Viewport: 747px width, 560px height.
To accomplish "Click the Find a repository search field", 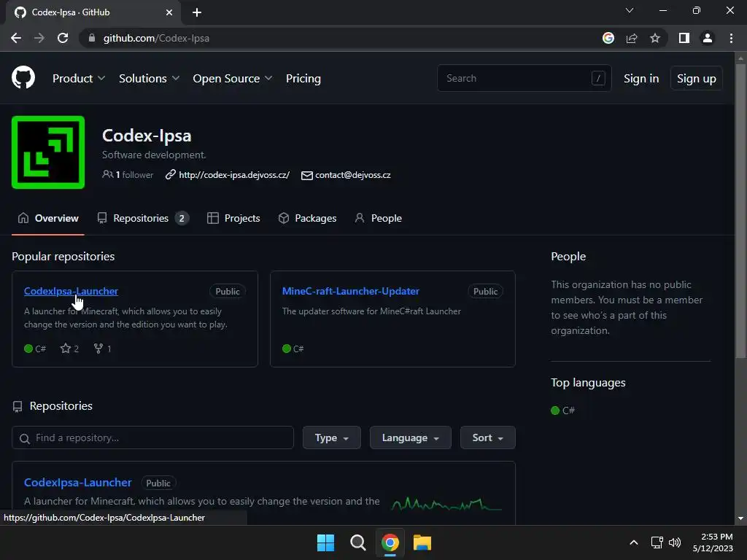I will (x=152, y=437).
